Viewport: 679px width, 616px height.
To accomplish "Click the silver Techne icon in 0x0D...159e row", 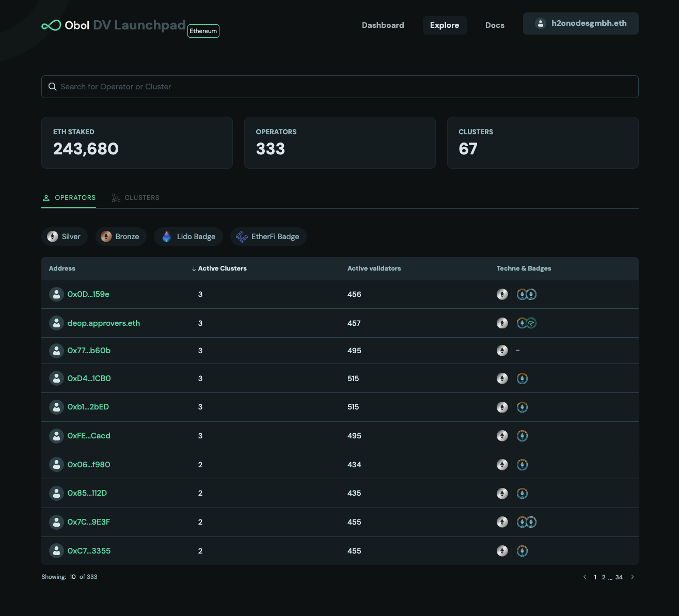I will pos(502,294).
